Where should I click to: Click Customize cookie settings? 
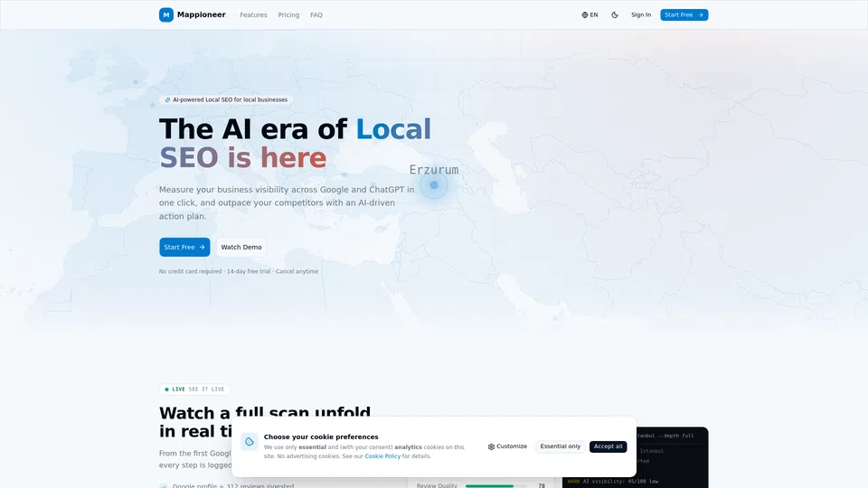pos(507,446)
